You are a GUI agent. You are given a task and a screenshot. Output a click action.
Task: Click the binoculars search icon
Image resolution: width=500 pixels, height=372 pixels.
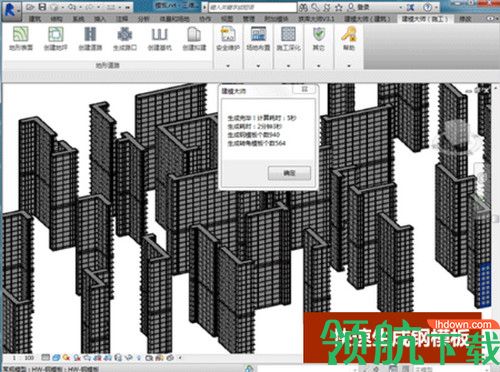303,7
